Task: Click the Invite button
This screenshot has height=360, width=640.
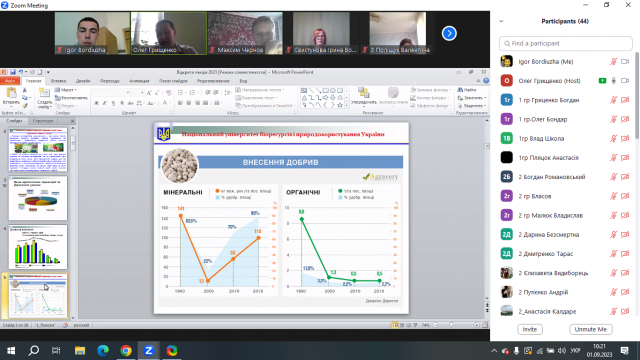Action: 530,329
